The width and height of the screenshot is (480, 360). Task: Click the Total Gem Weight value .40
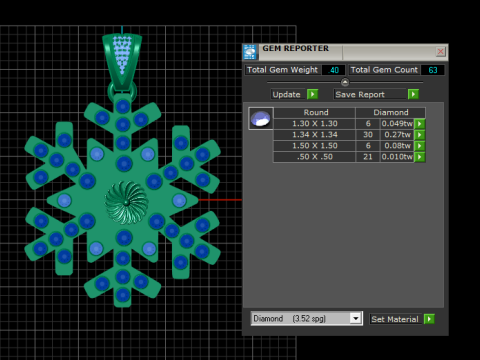334,70
